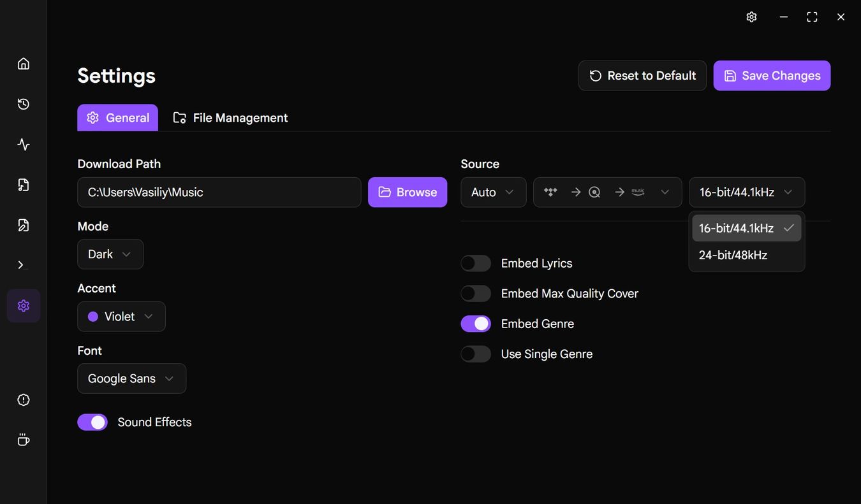Click the violet accent color dot
The width and height of the screenshot is (861, 504).
(x=91, y=316)
